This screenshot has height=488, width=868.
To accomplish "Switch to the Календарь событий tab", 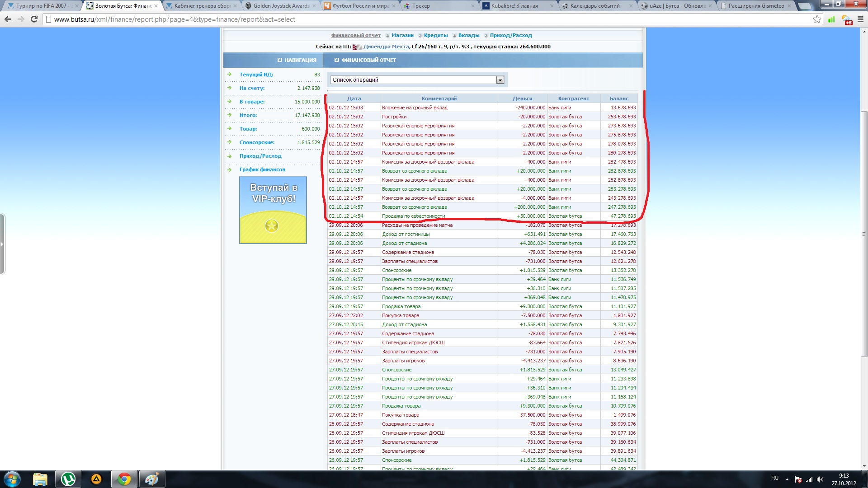I will click(594, 6).
